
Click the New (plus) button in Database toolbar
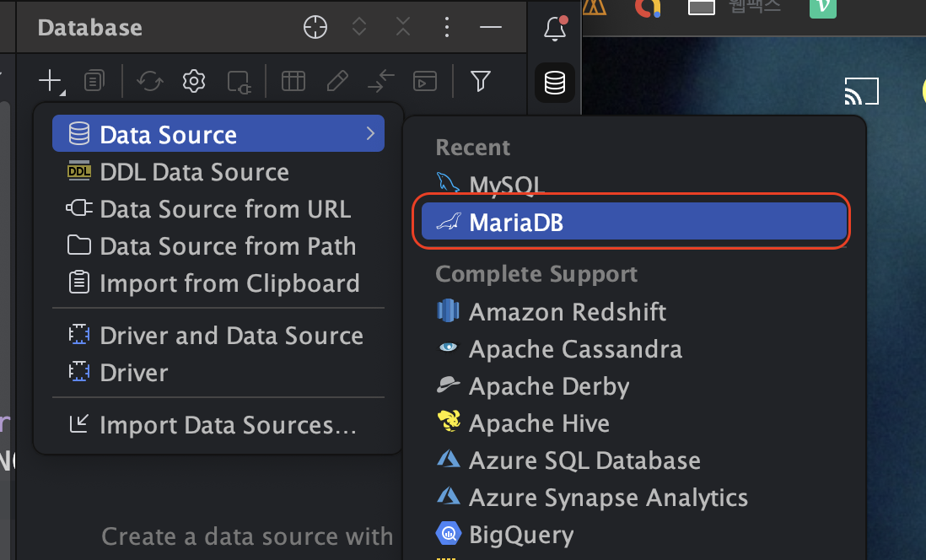tap(51, 81)
